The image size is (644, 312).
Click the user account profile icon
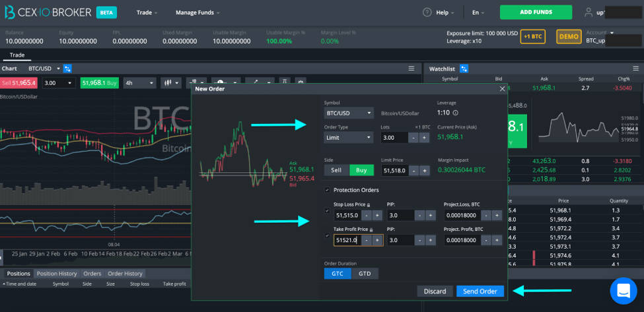(x=589, y=13)
